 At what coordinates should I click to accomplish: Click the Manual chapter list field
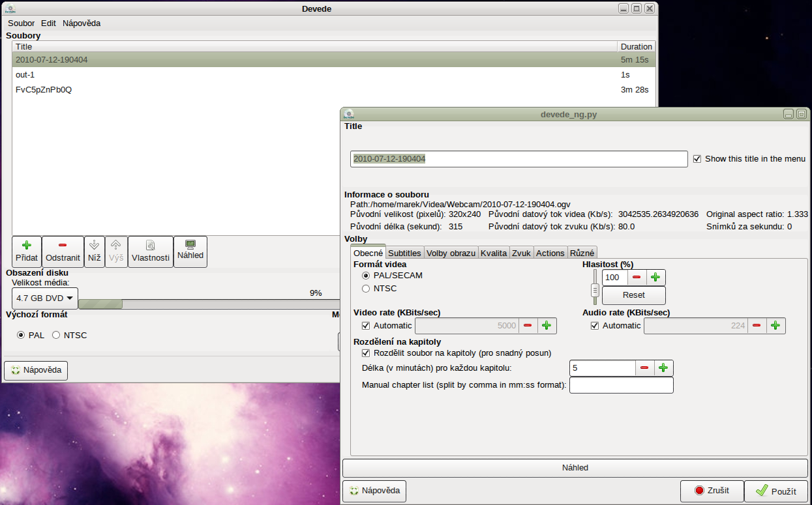(621, 385)
